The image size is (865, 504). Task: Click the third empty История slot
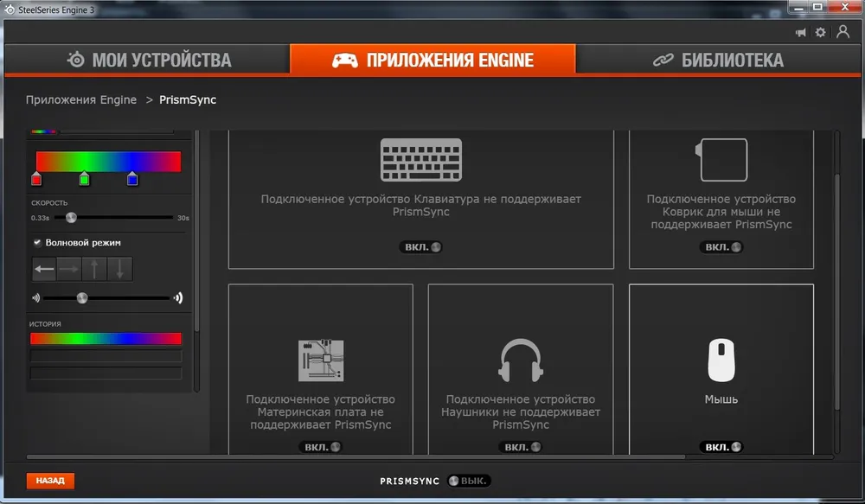106,373
